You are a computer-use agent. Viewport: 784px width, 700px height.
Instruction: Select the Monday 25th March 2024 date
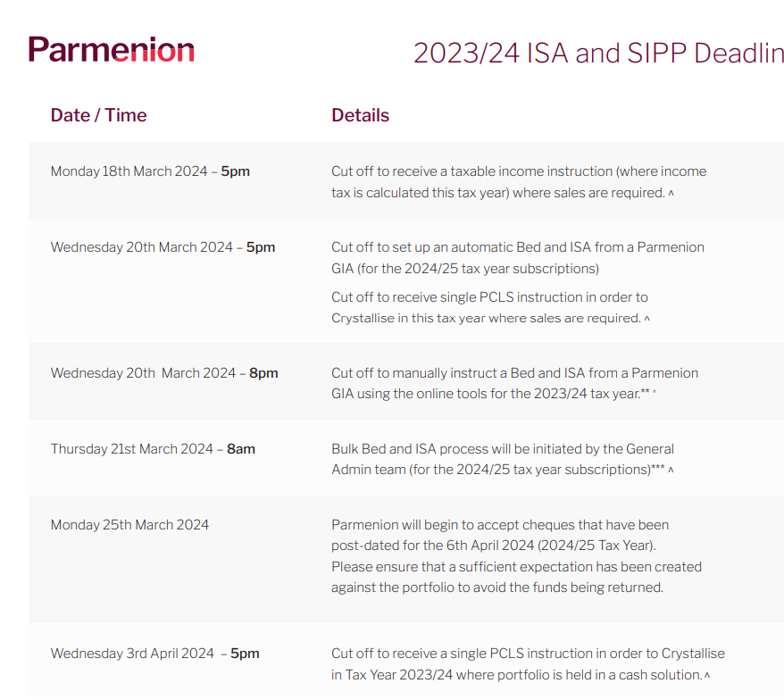[129, 524]
